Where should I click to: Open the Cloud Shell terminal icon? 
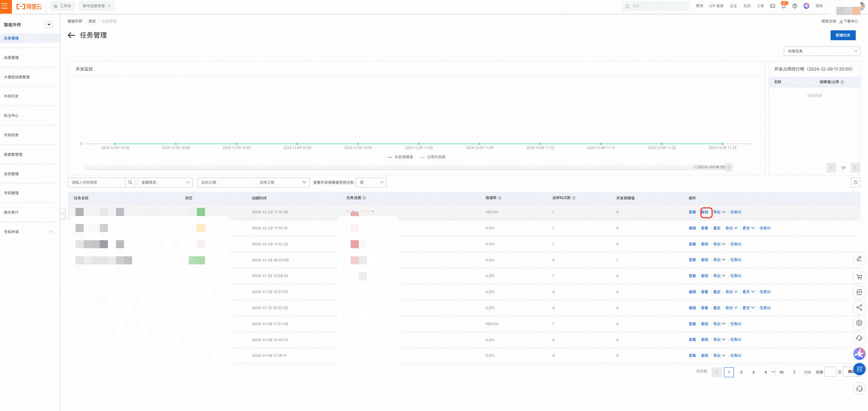click(773, 6)
